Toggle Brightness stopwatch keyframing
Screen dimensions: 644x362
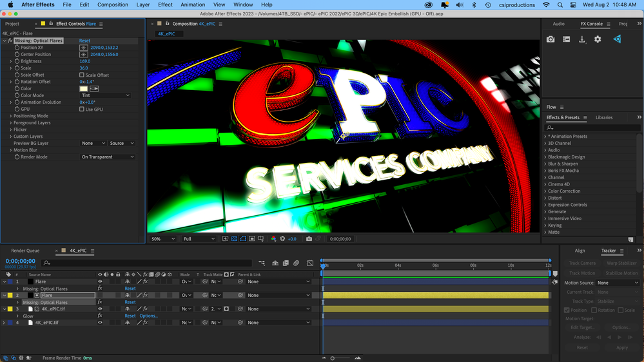click(17, 61)
